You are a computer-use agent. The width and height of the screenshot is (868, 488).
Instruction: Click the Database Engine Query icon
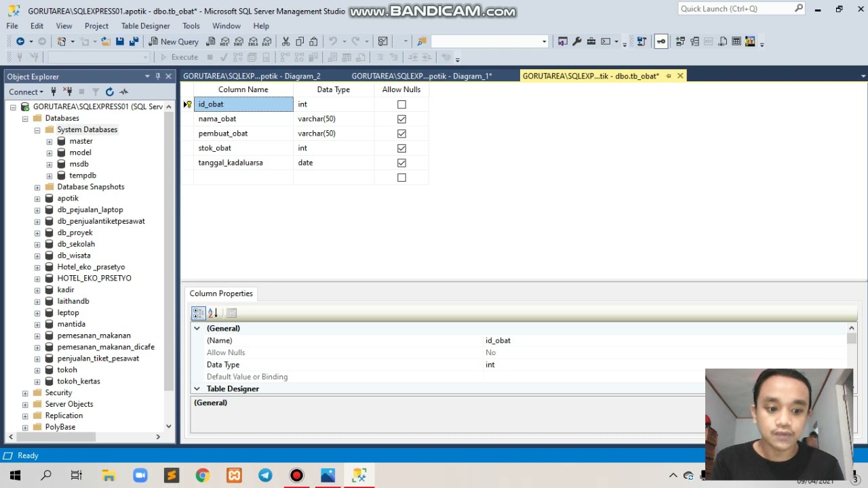tap(211, 41)
